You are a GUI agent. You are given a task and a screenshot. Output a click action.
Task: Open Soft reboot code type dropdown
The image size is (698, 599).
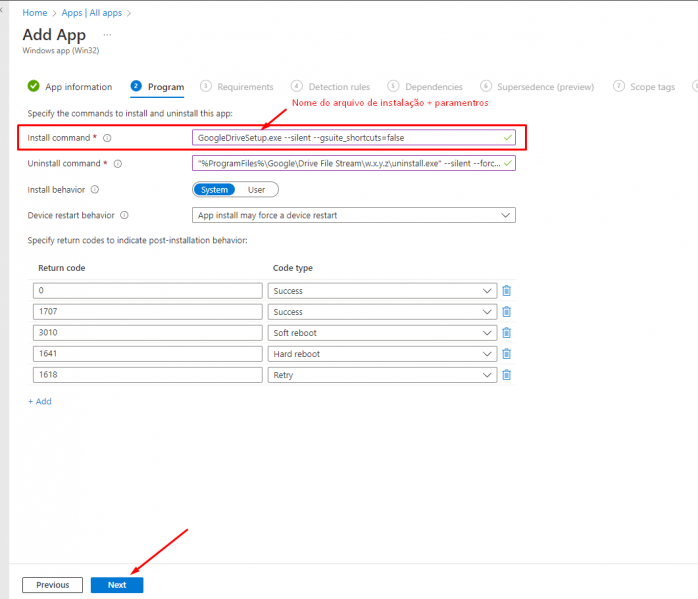(x=382, y=332)
